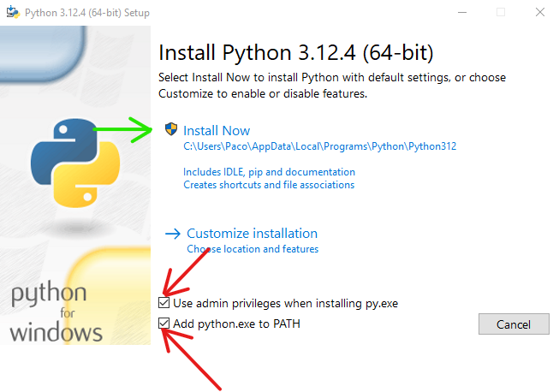Click the blue arrow icon beside Customize installation

tap(173, 234)
